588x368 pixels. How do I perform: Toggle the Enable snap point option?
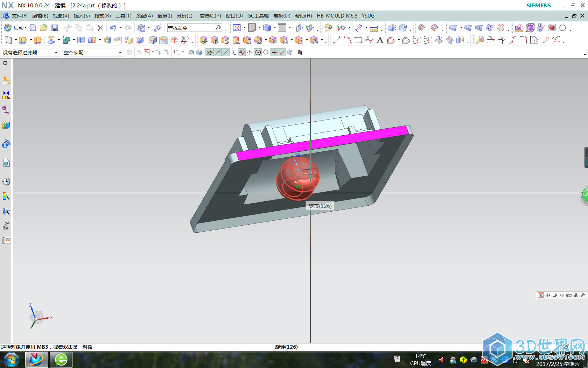click(209, 53)
